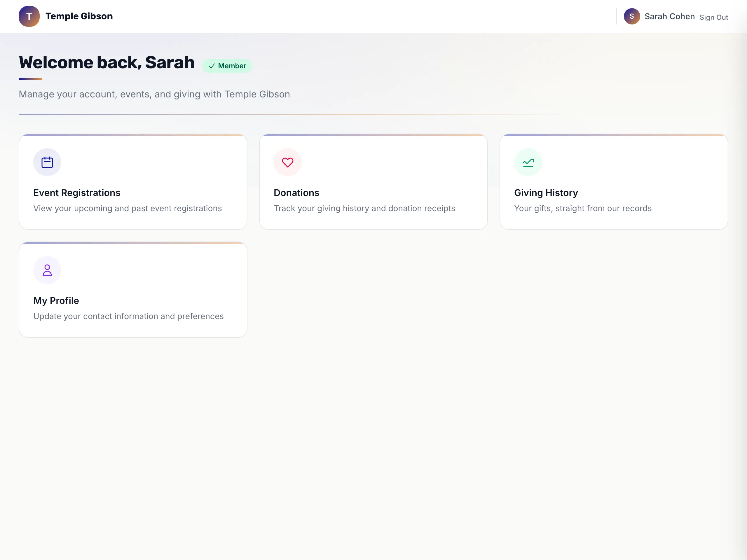Image resolution: width=747 pixels, height=560 pixels.
Task: Sign out of the account
Action: (714, 17)
